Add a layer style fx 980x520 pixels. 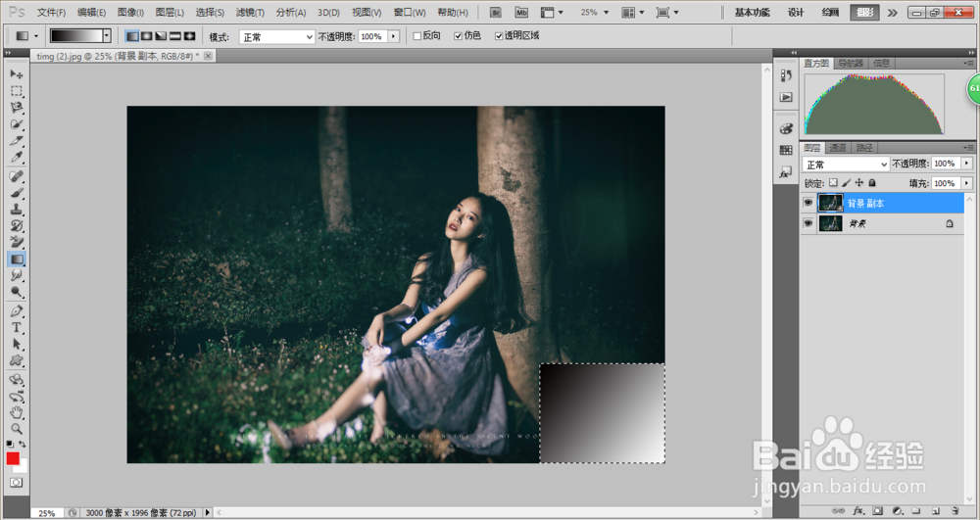858,510
